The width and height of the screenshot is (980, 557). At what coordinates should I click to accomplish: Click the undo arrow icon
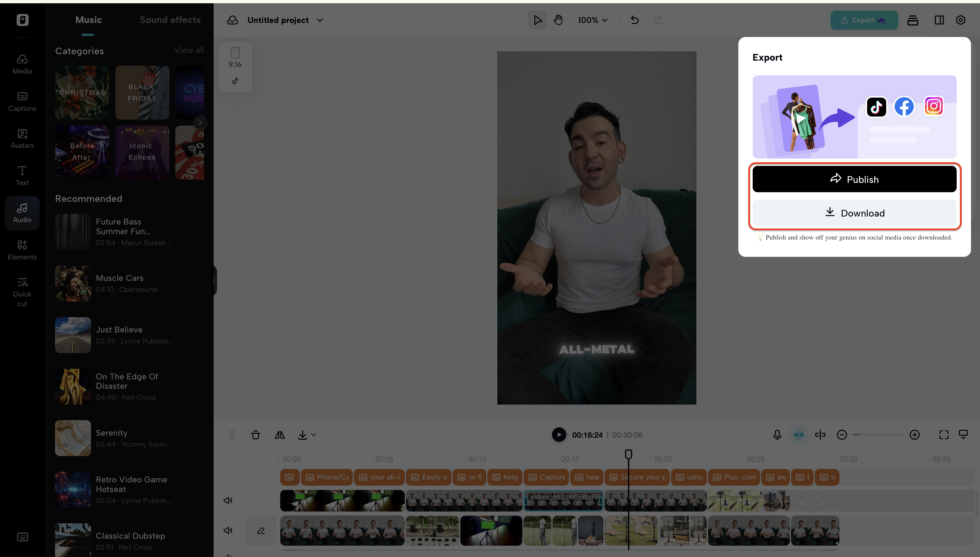point(634,20)
